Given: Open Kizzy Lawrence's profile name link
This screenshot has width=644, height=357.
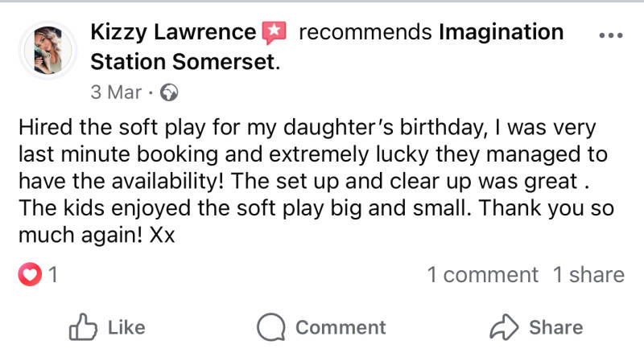Looking at the screenshot, I should [173, 33].
